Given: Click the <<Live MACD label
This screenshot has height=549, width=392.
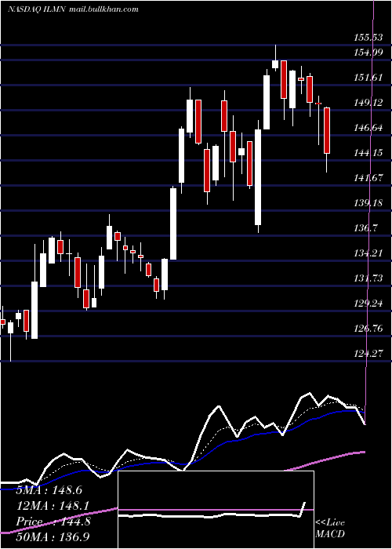Looking at the screenshot, I should point(330,529).
